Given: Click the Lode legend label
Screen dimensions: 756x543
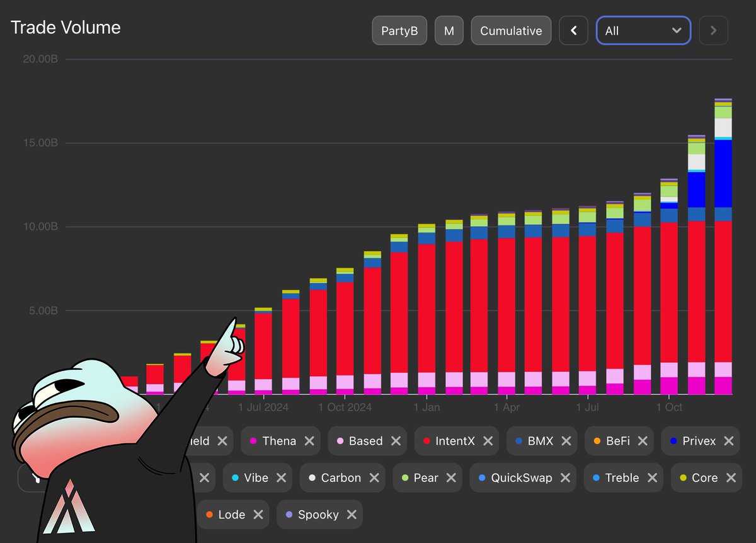Looking at the screenshot, I should [x=232, y=515].
